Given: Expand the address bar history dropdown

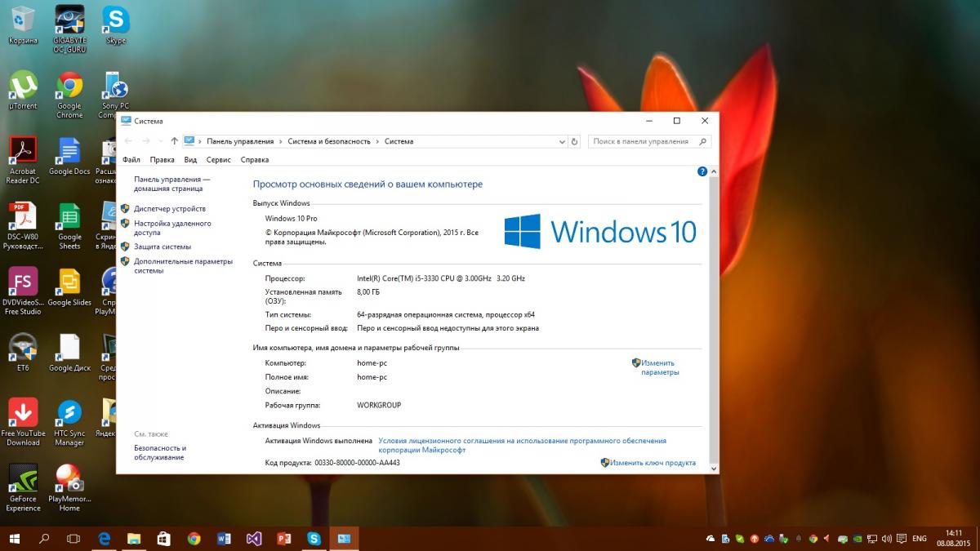Looking at the screenshot, I should coord(561,141).
